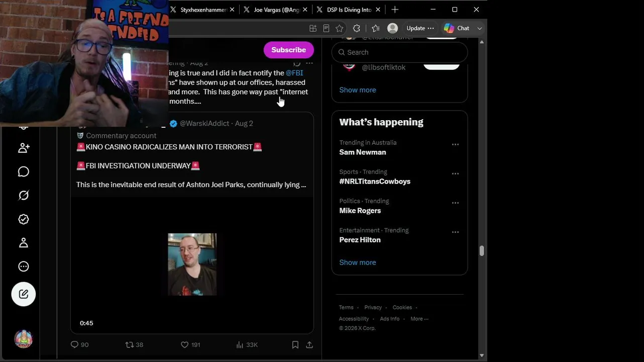This screenshot has height=362, width=644.
Task: Click Show more under What's happening trends
Action: point(358,262)
